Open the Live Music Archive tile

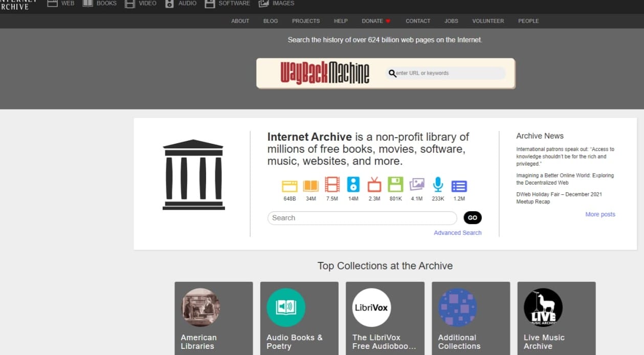557,318
